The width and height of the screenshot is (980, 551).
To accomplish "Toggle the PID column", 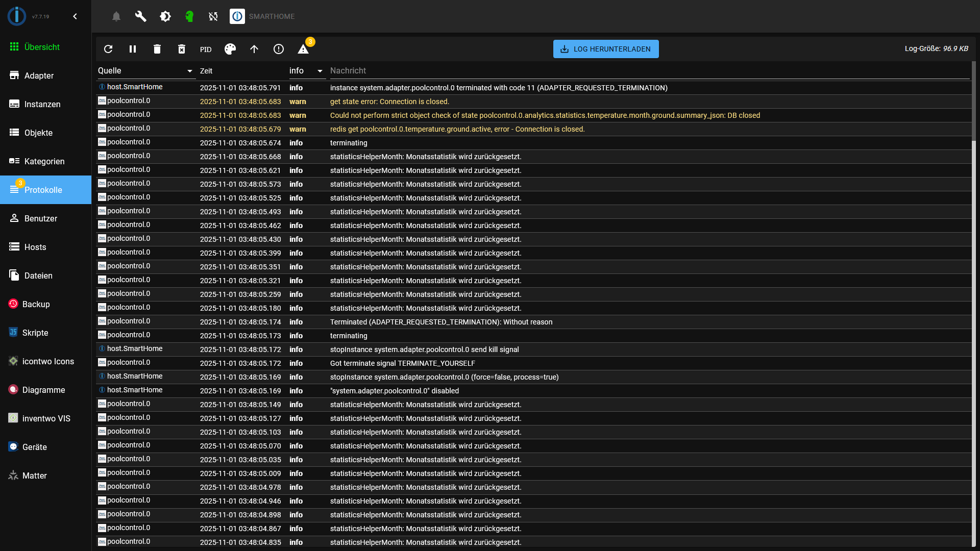I will point(206,49).
